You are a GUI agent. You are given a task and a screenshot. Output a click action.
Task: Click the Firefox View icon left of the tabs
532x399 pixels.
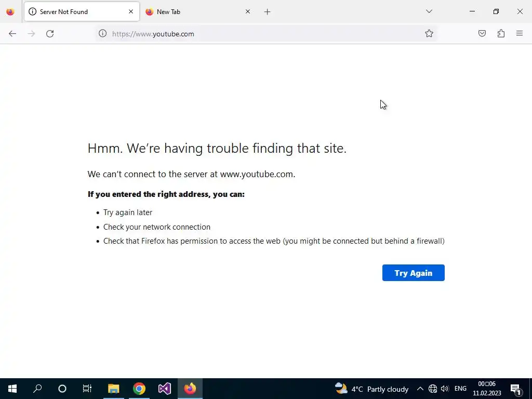click(x=10, y=12)
